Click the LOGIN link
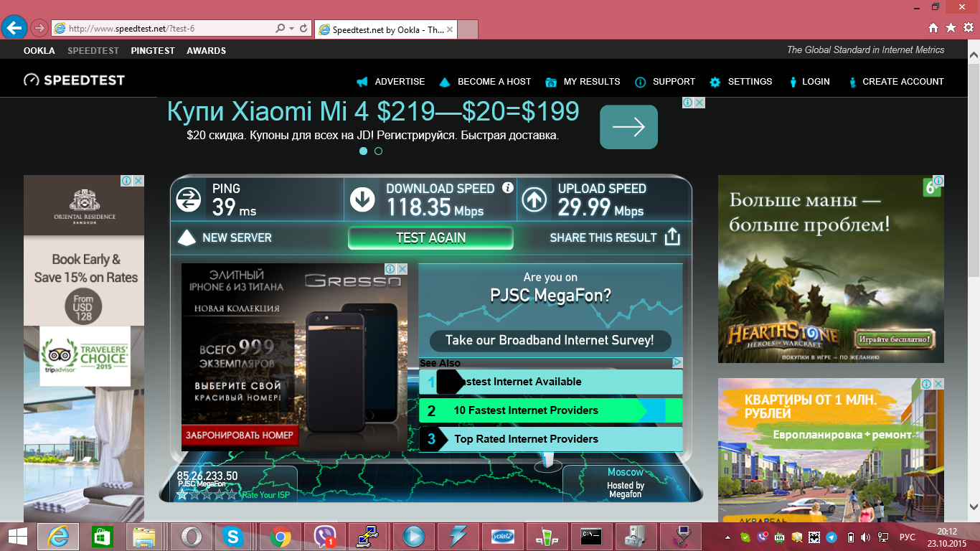This screenshot has width=980, height=551. 809,82
